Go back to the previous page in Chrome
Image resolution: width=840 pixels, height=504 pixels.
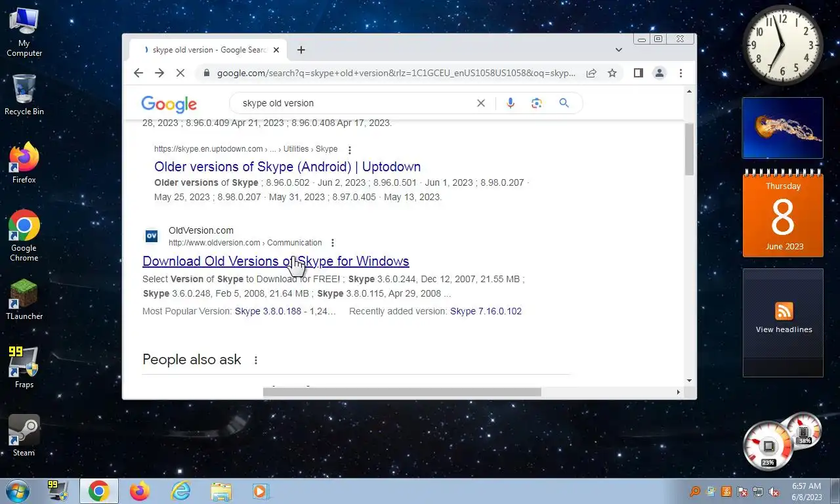coord(138,73)
